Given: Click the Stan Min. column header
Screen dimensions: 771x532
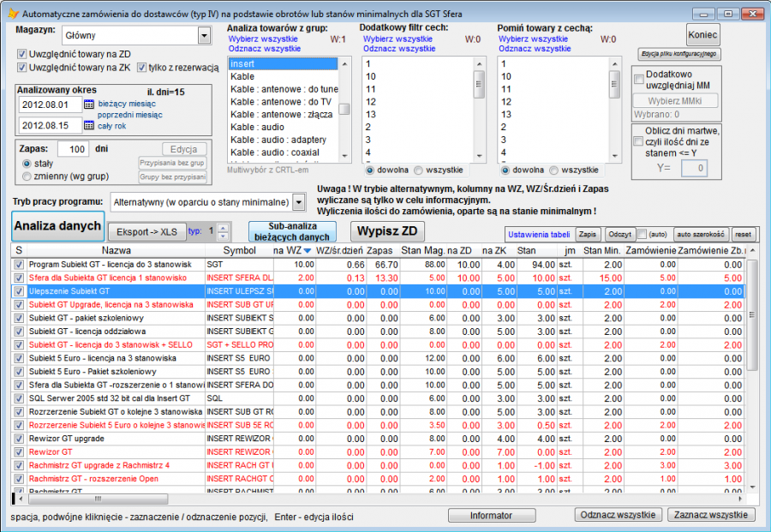Looking at the screenshot, I should click(x=602, y=251).
